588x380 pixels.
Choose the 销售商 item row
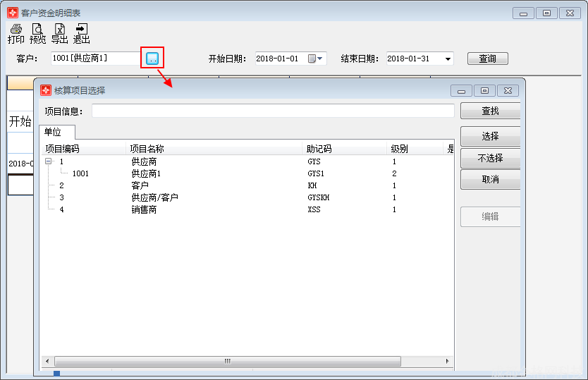click(144, 209)
